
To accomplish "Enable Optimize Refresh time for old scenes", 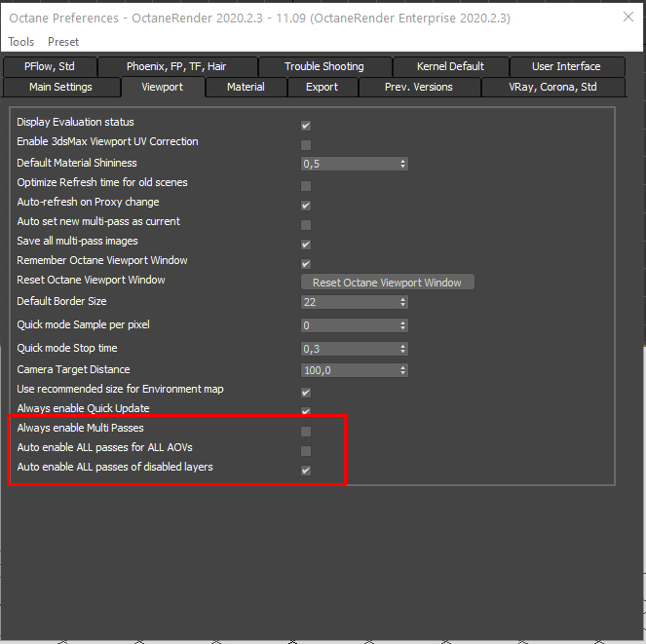I will [306, 186].
